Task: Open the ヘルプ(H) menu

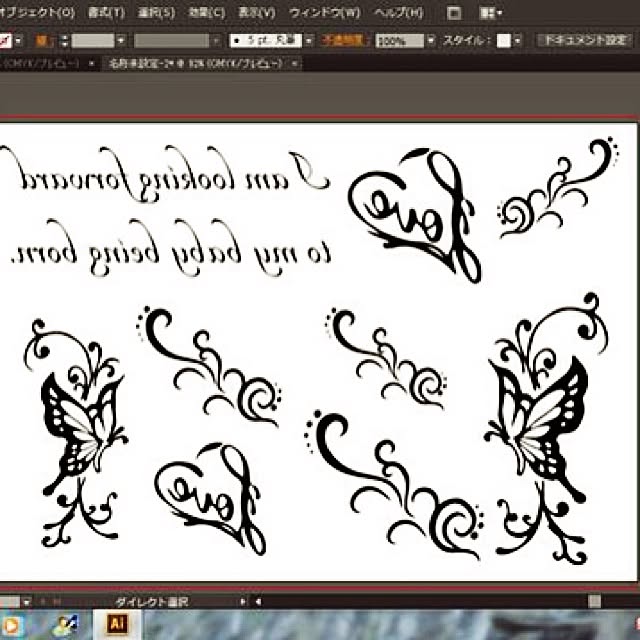Action: pos(398,13)
